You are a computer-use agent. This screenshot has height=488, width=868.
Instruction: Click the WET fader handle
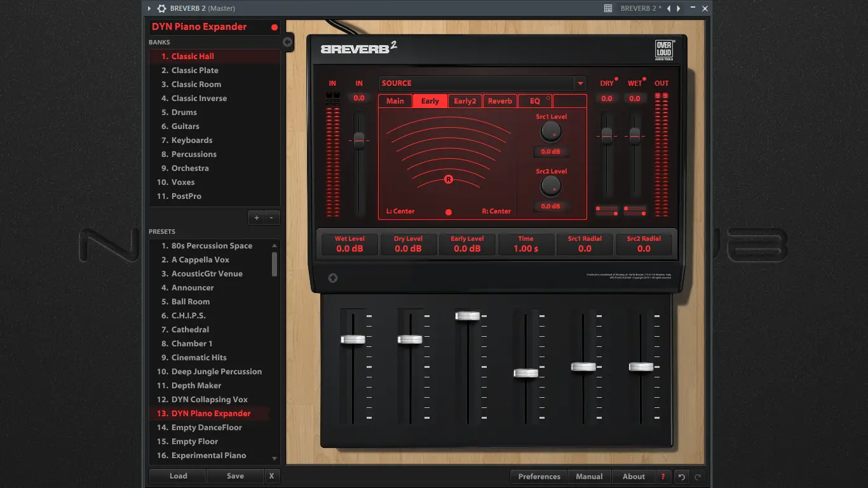635,136
